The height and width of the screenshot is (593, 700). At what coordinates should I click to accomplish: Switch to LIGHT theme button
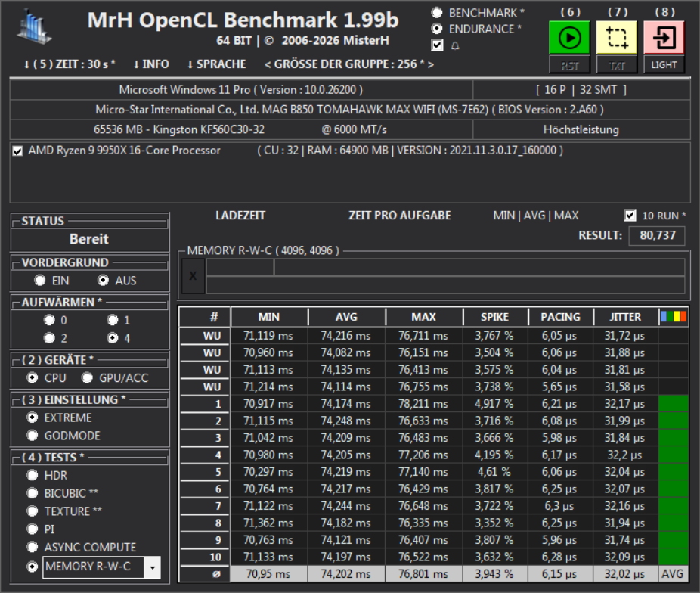(x=664, y=65)
